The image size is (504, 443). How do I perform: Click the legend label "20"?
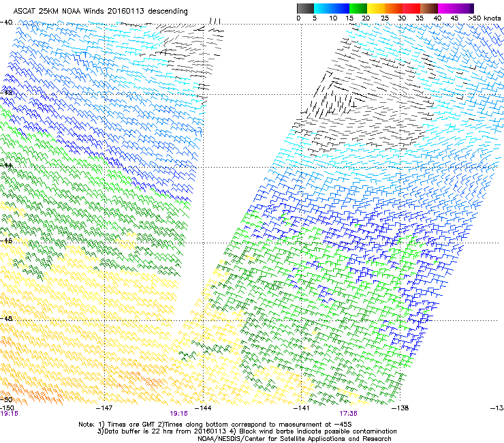[366, 18]
